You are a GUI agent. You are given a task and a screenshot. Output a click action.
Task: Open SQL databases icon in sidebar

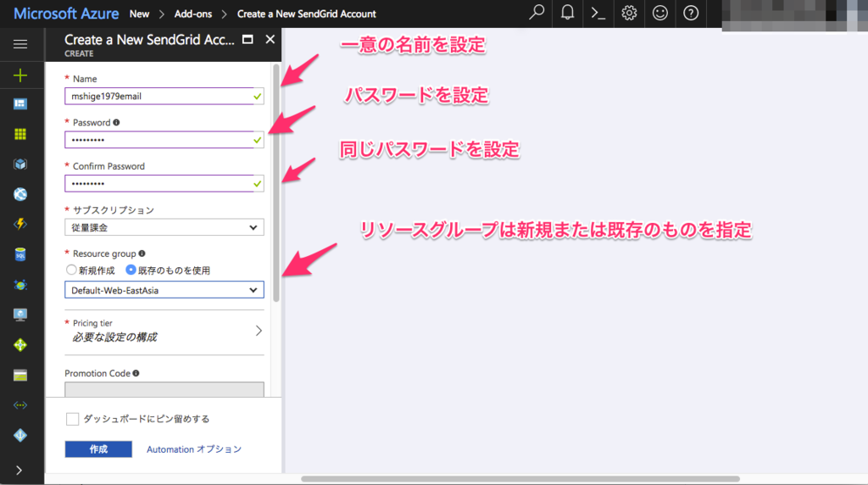(x=20, y=254)
